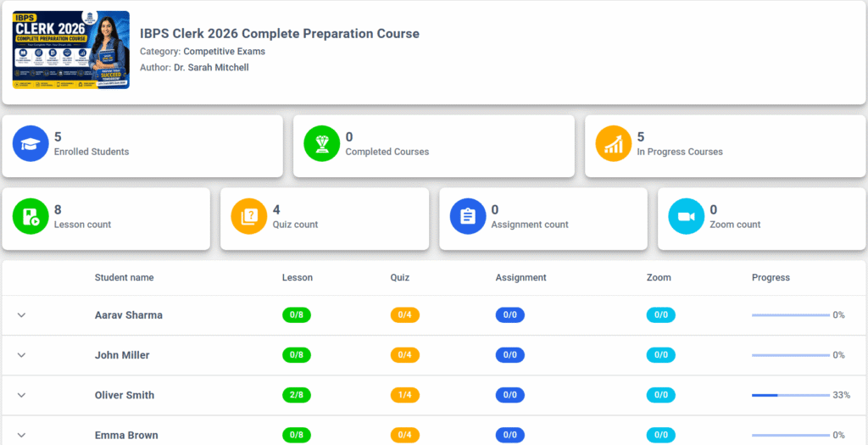Click John Miller's 0/4 quiz badge
This screenshot has width=868, height=445.
click(x=404, y=355)
